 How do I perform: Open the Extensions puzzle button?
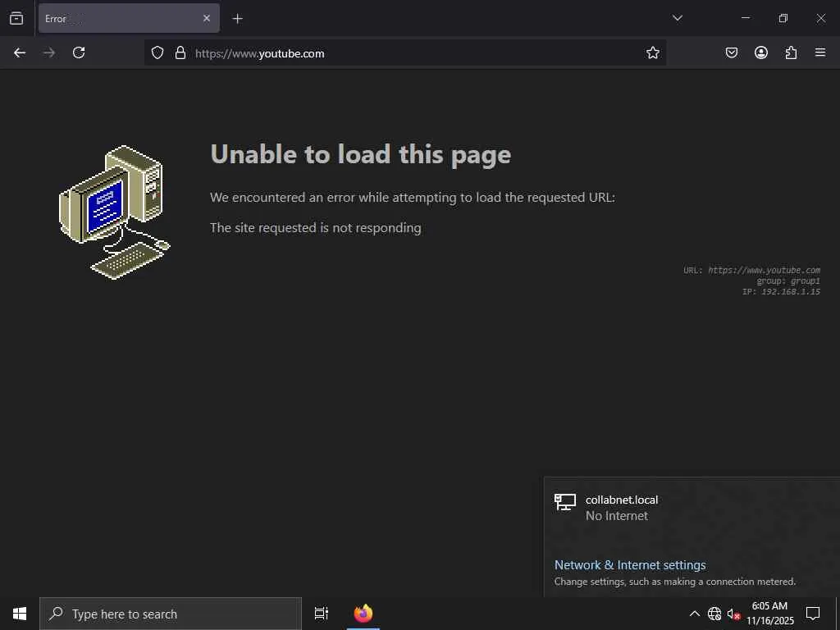[x=791, y=52]
